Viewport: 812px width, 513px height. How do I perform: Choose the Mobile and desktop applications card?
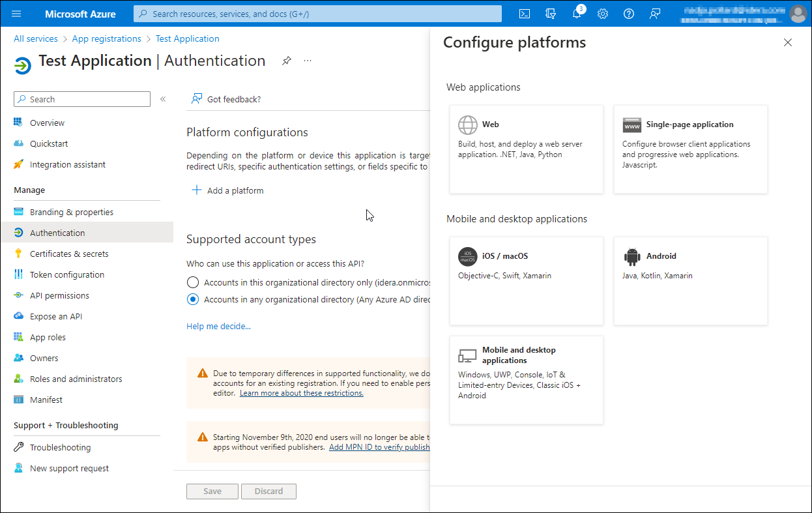(527, 380)
